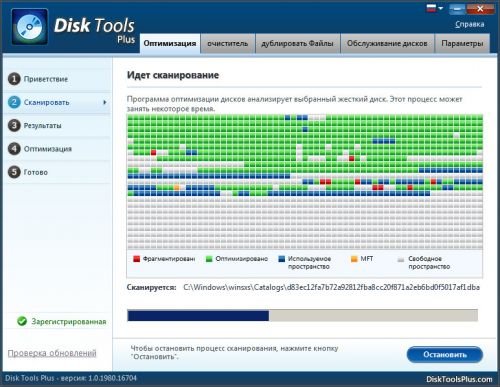Open the дублировать Файлы tab
500x387 pixels.
pos(297,43)
